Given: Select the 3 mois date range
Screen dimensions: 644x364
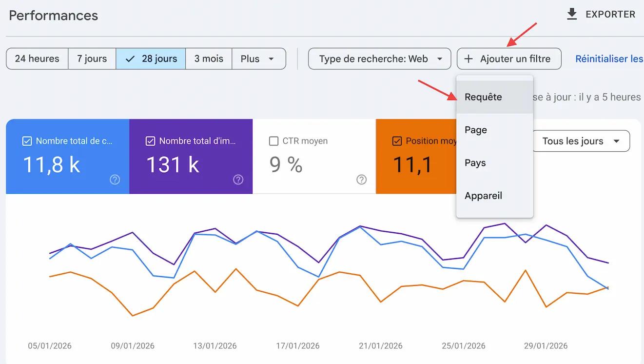Looking at the screenshot, I should pyautogui.click(x=209, y=59).
